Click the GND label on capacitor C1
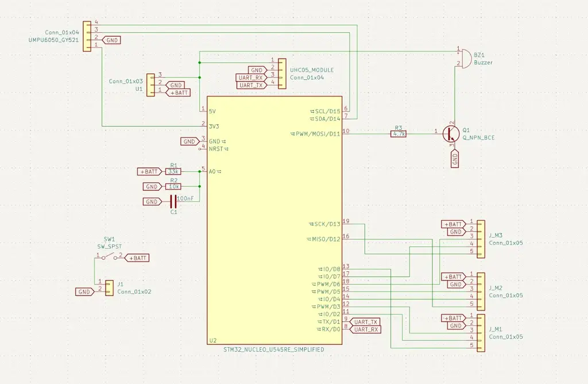The height and width of the screenshot is (384, 588). tap(152, 202)
